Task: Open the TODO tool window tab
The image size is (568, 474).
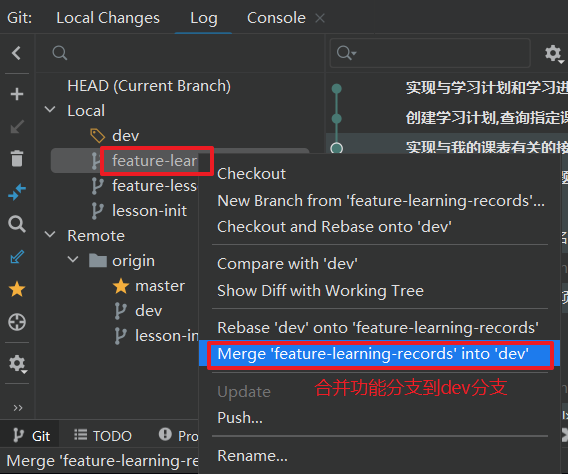Action: (x=103, y=436)
